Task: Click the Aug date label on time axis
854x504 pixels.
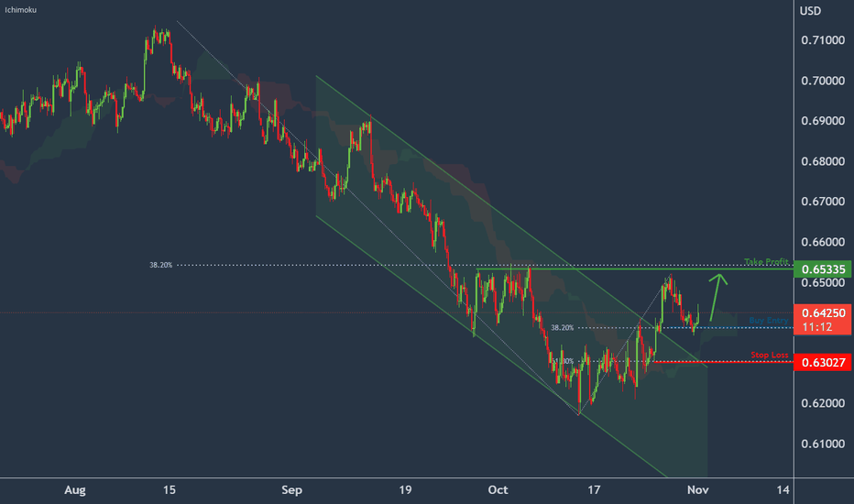Action: pos(74,490)
